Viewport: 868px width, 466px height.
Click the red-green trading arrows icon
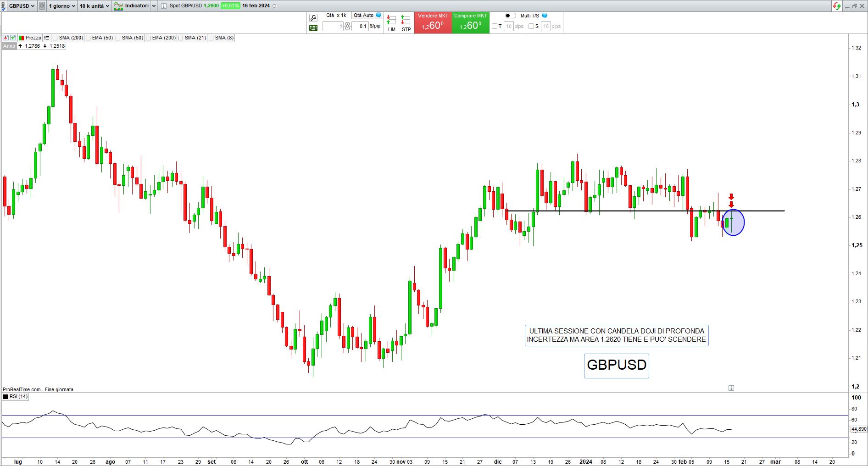(837, 6)
